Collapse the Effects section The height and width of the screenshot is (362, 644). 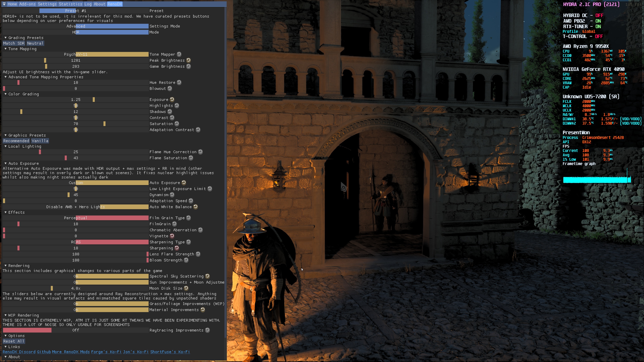point(6,212)
